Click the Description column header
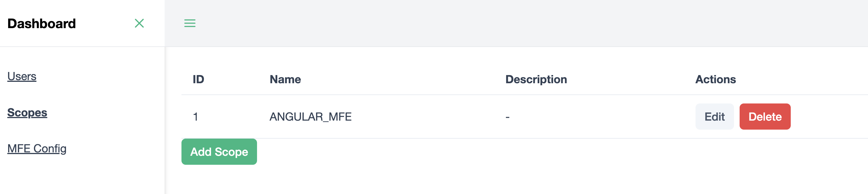868x194 pixels. [536, 80]
